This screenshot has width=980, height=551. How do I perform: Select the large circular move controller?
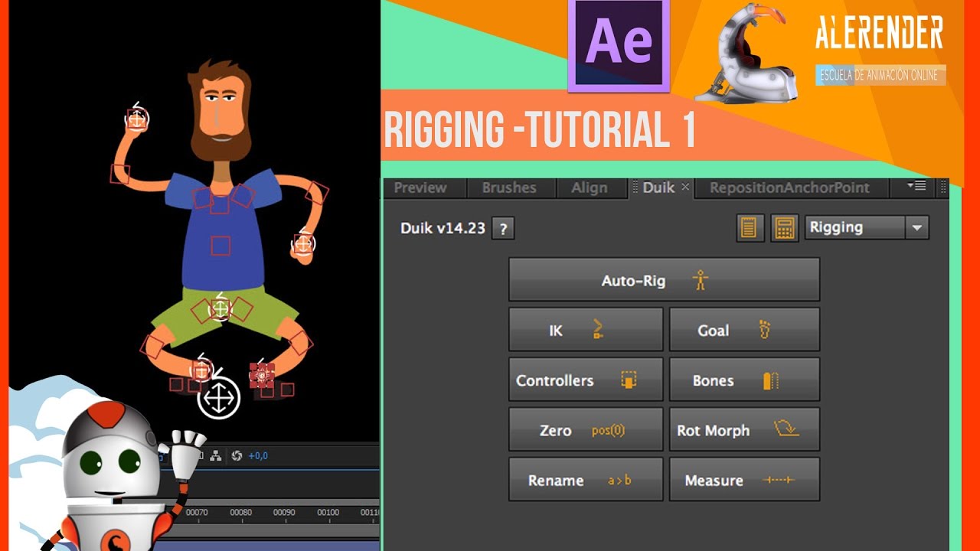point(219,398)
